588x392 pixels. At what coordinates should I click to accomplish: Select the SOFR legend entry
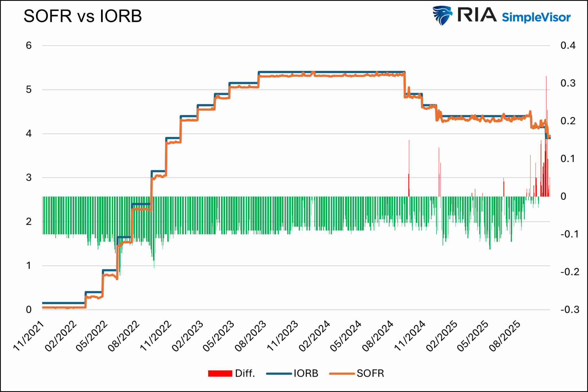pyautogui.click(x=370, y=373)
